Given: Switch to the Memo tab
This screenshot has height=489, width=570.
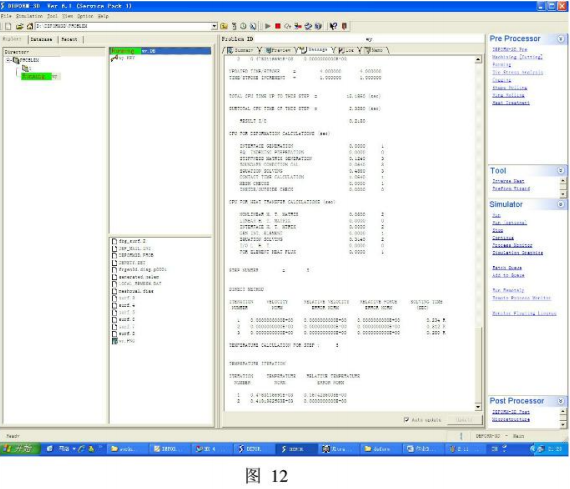Looking at the screenshot, I should pos(374,50).
